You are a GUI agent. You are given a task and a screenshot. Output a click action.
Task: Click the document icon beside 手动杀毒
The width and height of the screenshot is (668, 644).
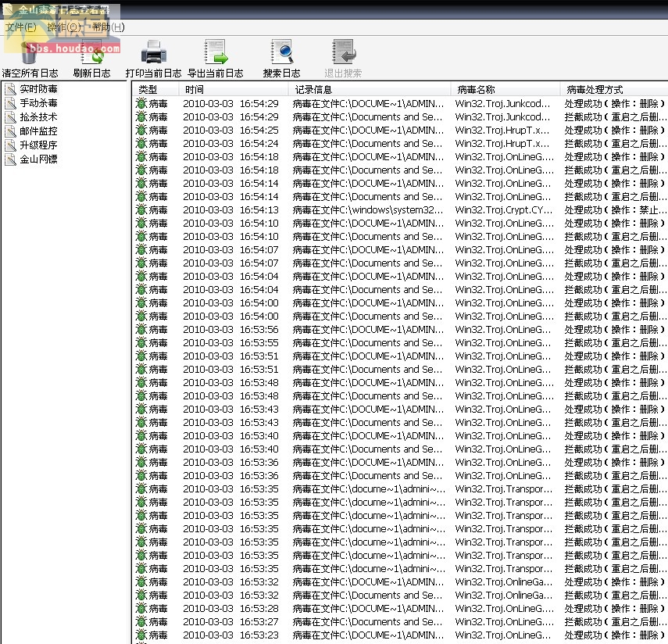tap(10, 103)
